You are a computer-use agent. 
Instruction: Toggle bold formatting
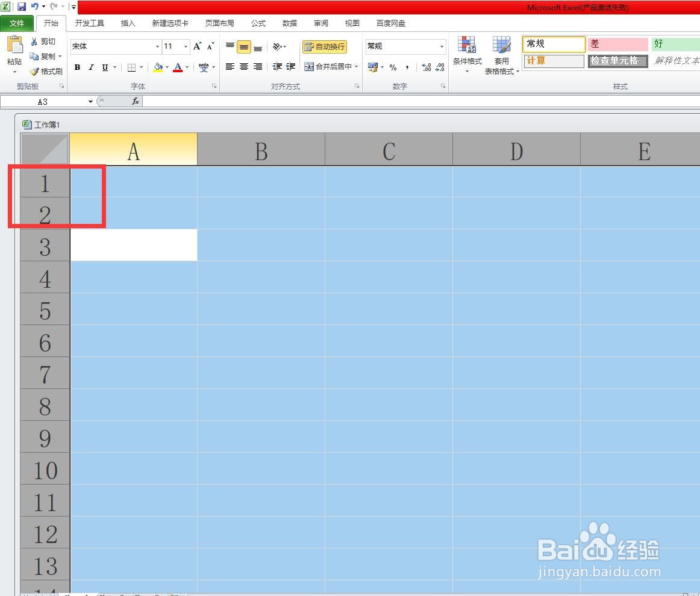pyautogui.click(x=77, y=67)
